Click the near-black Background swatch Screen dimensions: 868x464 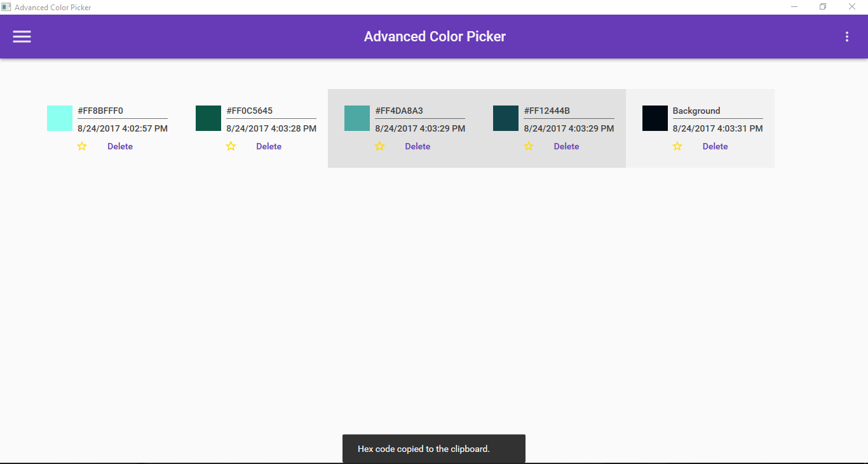click(654, 118)
